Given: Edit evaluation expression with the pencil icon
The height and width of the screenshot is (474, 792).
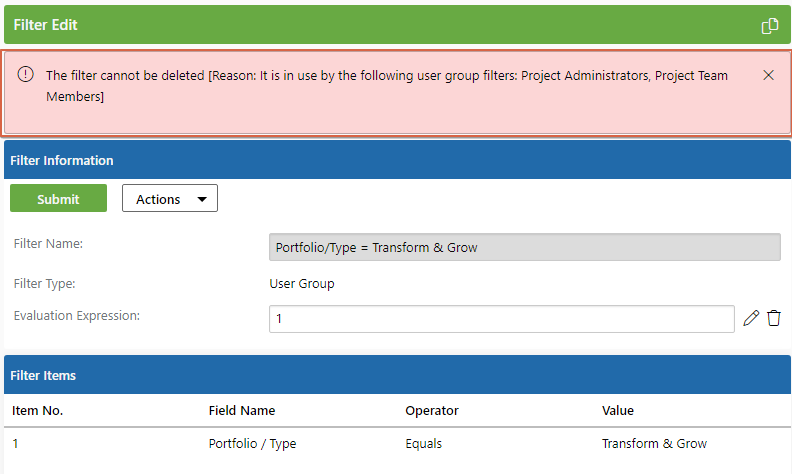Looking at the screenshot, I should click(x=751, y=318).
